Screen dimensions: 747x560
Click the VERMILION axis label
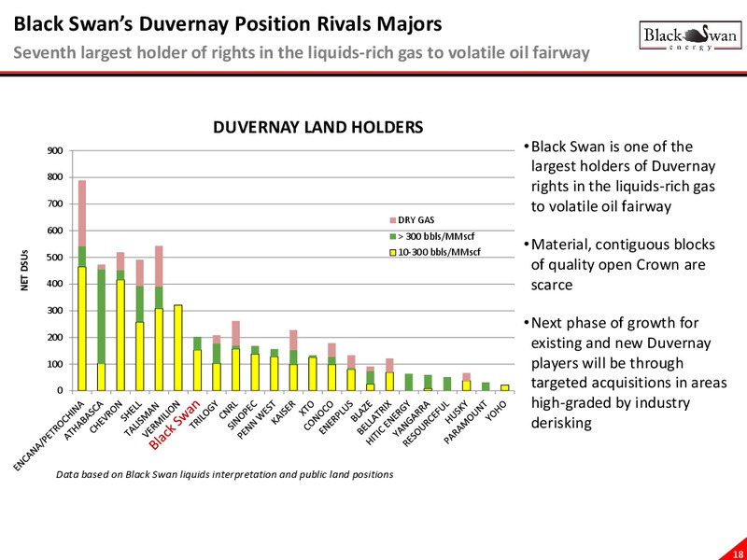[162, 418]
